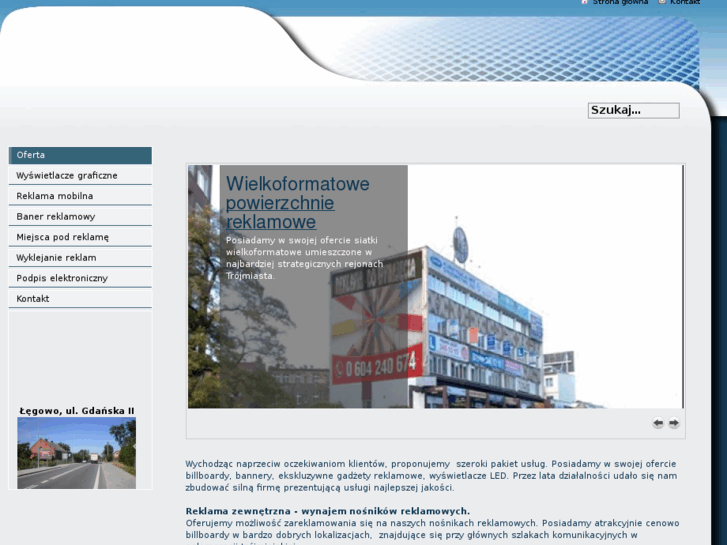
Task: Open Kontakt in the sidebar menu
Action: point(80,299)
